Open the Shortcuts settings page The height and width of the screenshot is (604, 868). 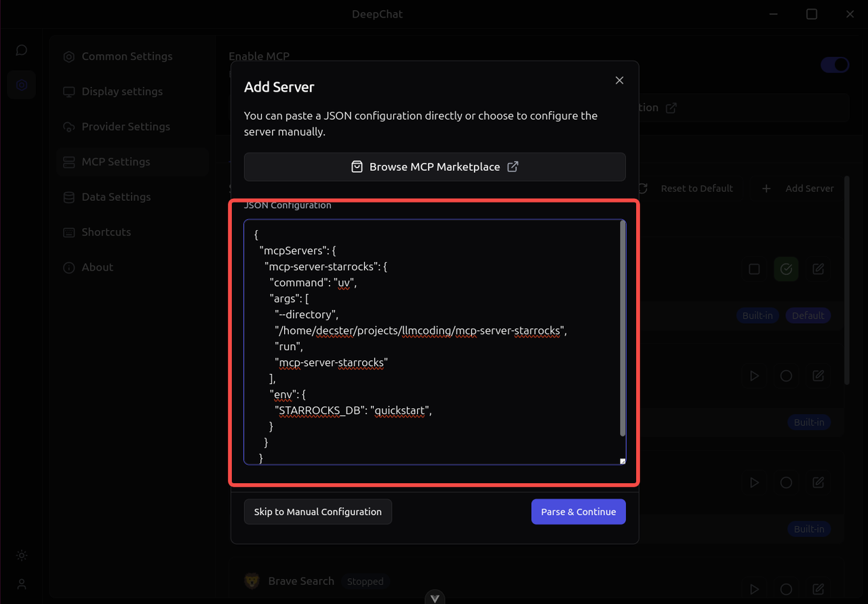click(x=133, y=232)
